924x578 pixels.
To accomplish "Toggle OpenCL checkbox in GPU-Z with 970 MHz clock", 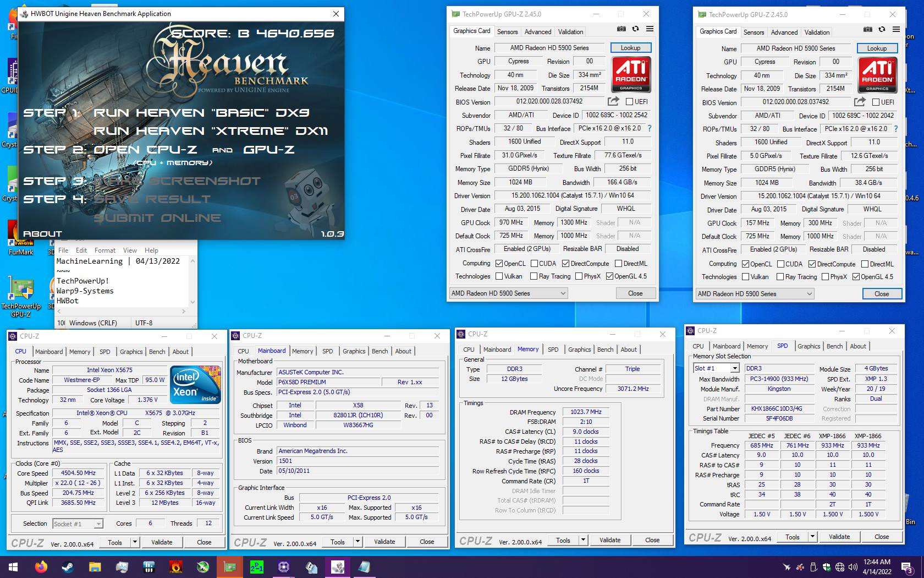I will tap(499, 264).
